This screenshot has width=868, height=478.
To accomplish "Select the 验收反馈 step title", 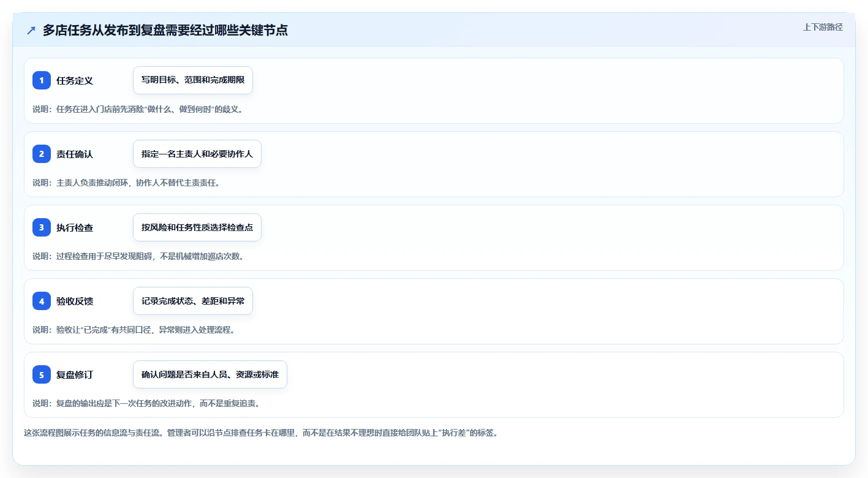I will (75, 301).
